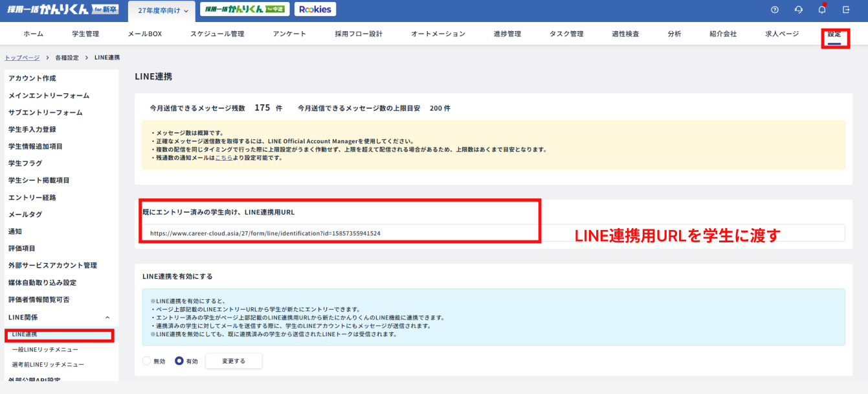Open 一般LINEリッチメニュー in sidebar

click(x=45, y=349)
